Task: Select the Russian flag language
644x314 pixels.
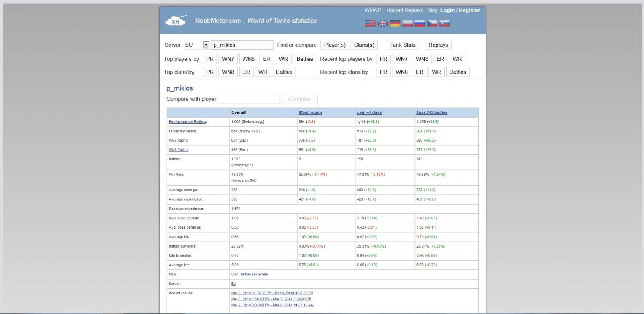Action: [x=419, y=24]
